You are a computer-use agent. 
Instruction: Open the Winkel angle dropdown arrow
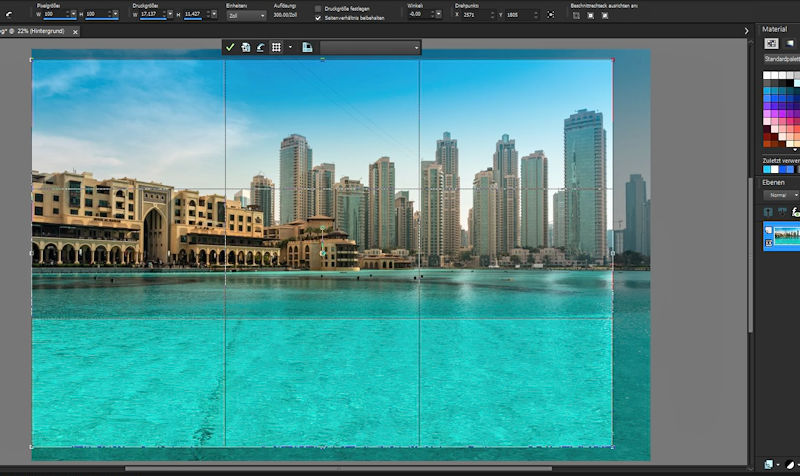click(x=438, y=14)
